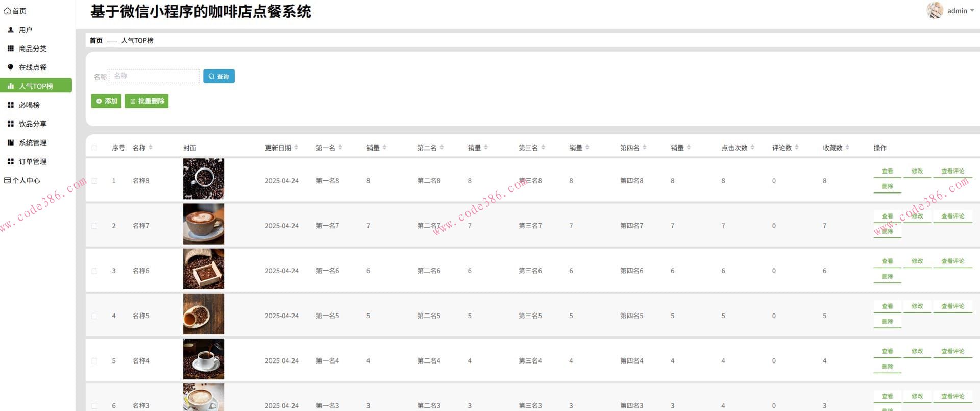Click 修改 for the 名称6 row

coord(917,261)
